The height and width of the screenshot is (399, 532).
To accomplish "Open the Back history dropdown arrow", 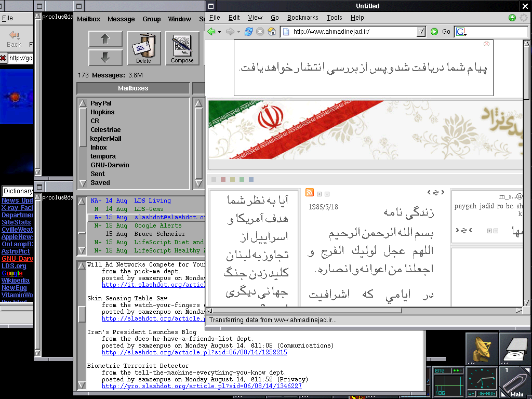I will (220, 32).
